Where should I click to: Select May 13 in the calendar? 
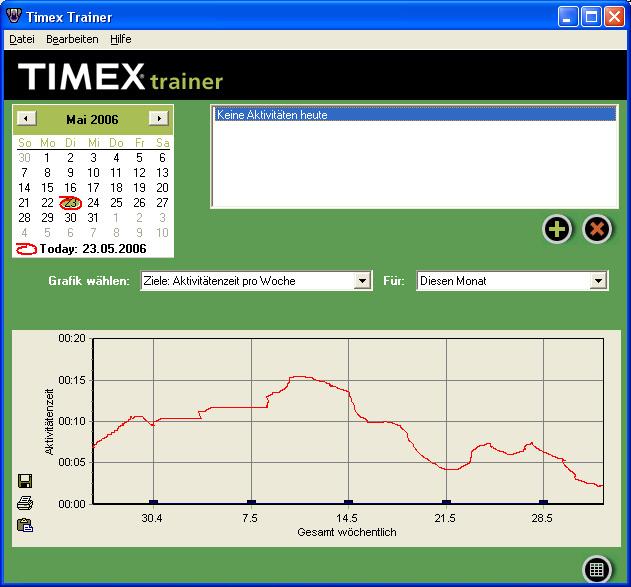tap(162, 173)
